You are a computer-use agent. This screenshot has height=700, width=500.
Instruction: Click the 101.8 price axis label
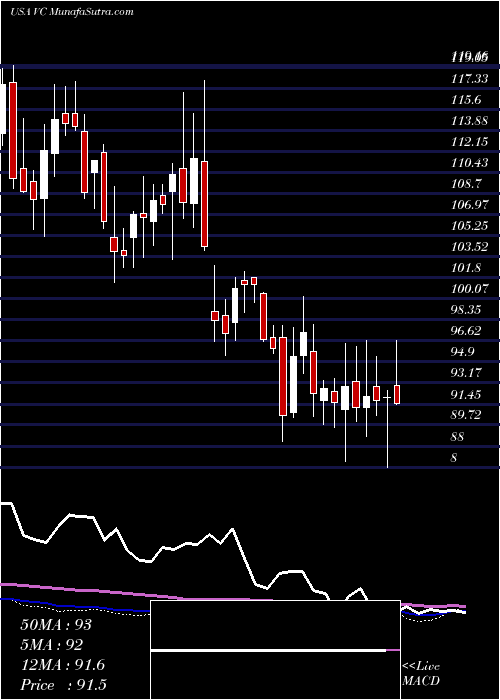click(466, 268)
